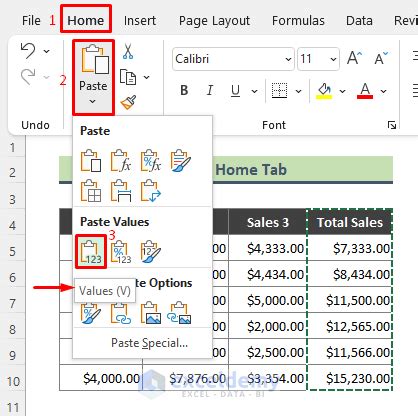
Task: Toggle Bold formatting
Action: click(x=184, y=90)
